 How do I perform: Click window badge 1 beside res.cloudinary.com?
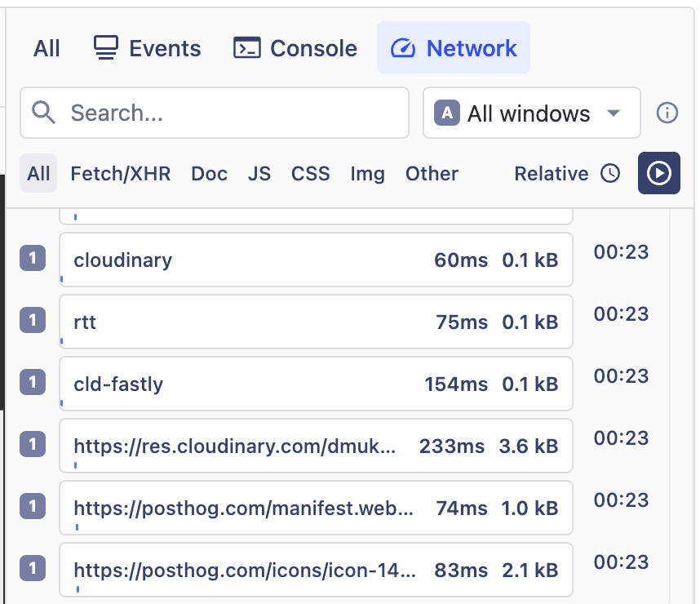pyautogui.click(x=33, y=445)
